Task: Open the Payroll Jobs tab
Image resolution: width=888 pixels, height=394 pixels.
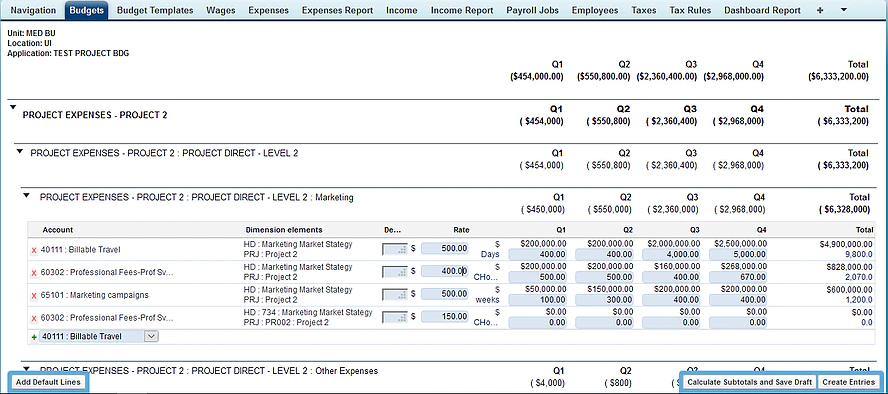Action: [x=532, y=10]
